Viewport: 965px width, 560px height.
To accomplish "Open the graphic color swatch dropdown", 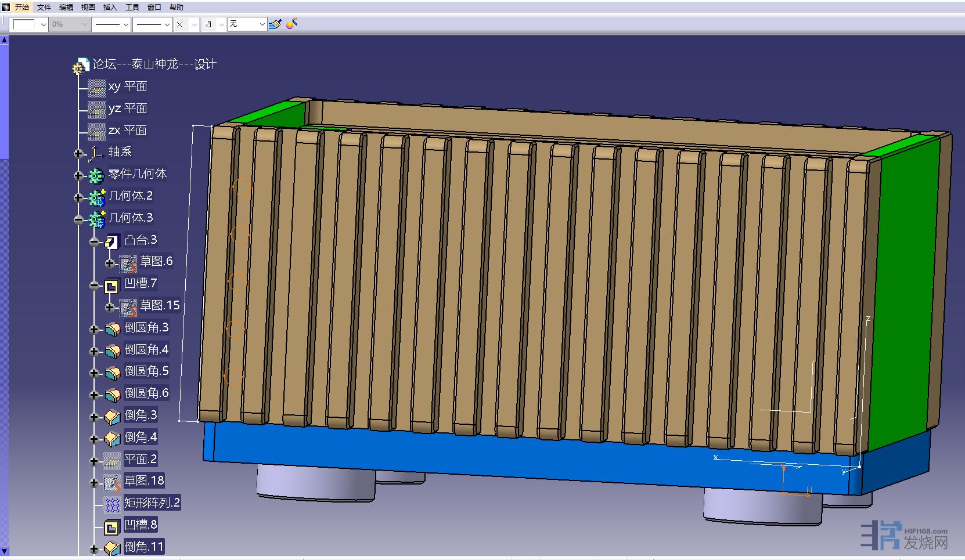I will (43, 24).
